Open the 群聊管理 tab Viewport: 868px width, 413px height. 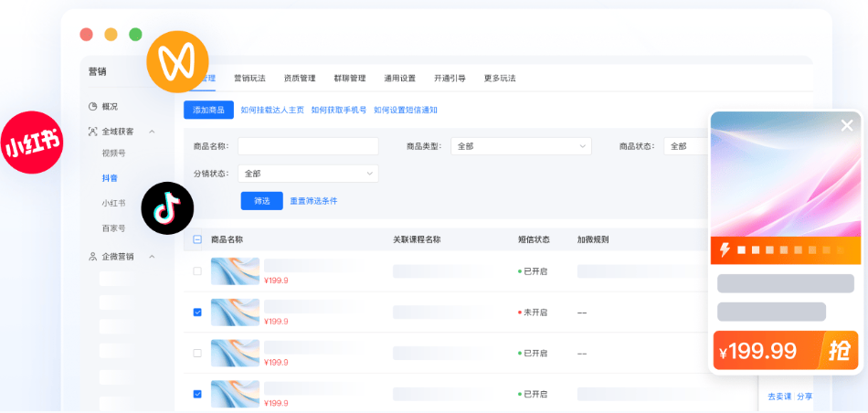(x=350, y=78)
